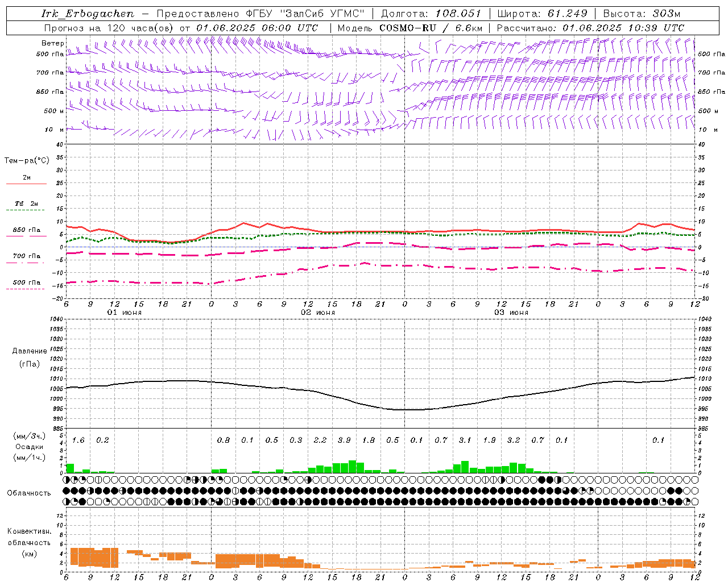The height and width of the screenshot is (582, 728).
Task: Click the Осадки precipitation label
Action: coord(30,447)
